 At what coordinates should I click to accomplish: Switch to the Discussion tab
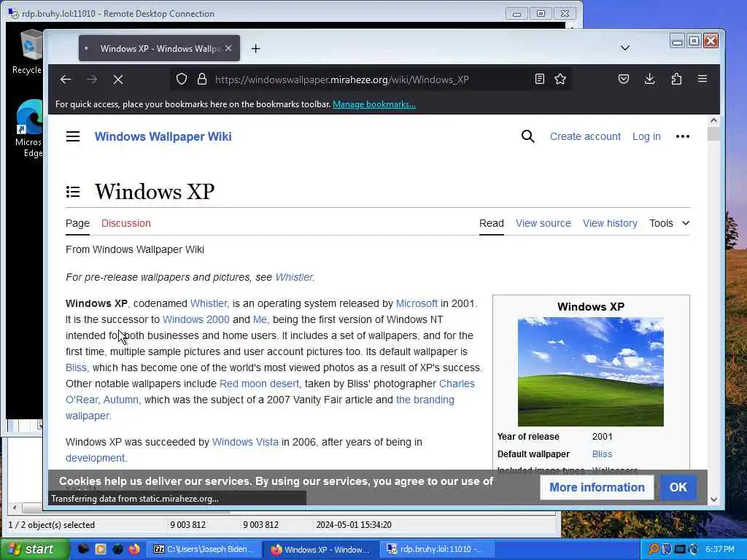coord(125,223)
